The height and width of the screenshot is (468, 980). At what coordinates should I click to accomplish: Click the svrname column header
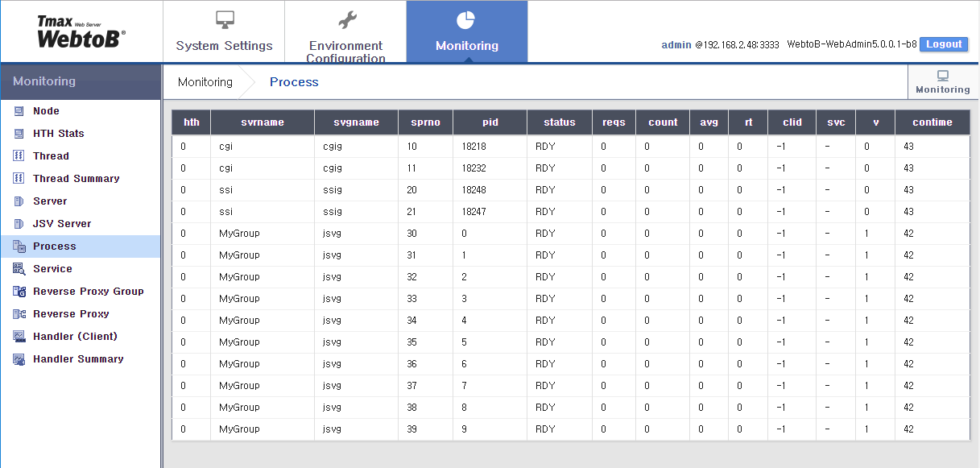[263, 122]
